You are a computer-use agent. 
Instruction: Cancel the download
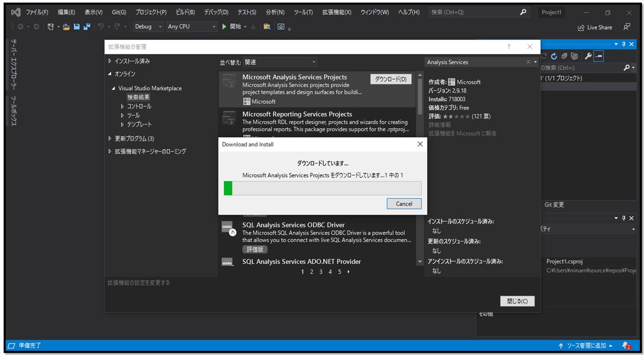pyautogui.click(x=404, y=204)
